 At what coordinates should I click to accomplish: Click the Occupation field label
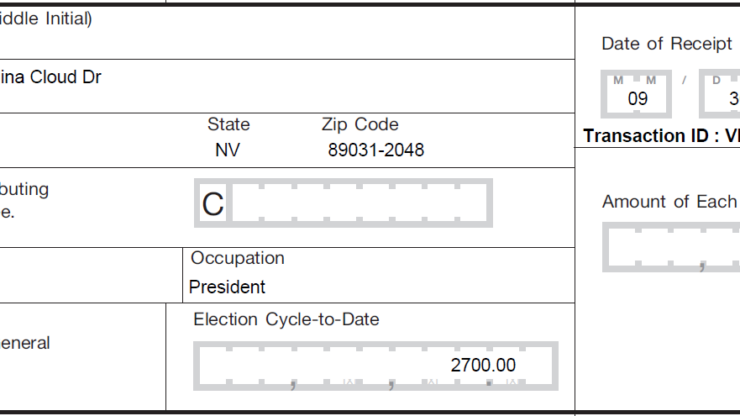pyautogui.click(x=238, y=258)
